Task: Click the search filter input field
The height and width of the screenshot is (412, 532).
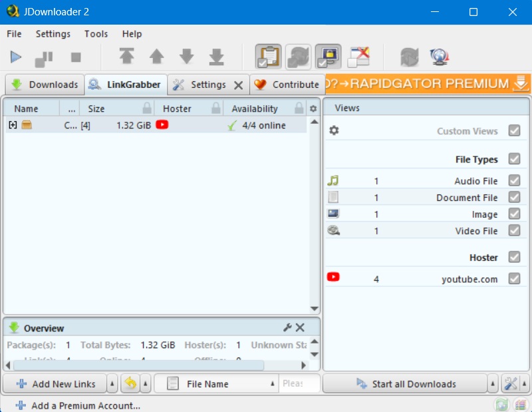Action: [298, 383]
